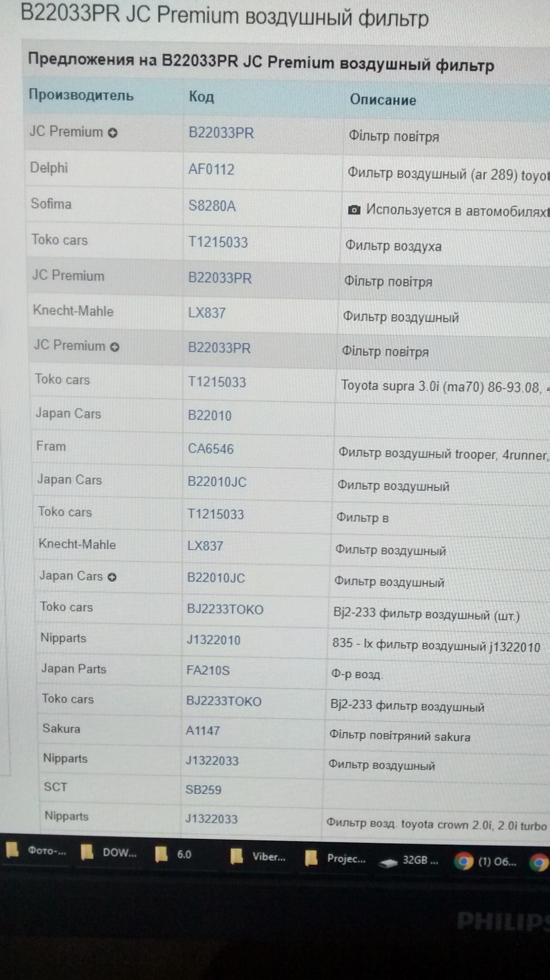Open the S8280A code link
This screenshot has height=980, width=550.
212,206
